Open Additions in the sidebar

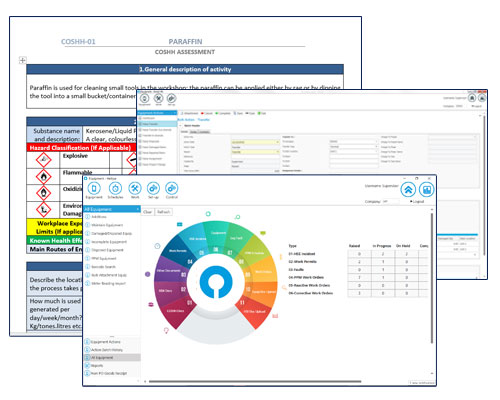click(99, 217)
